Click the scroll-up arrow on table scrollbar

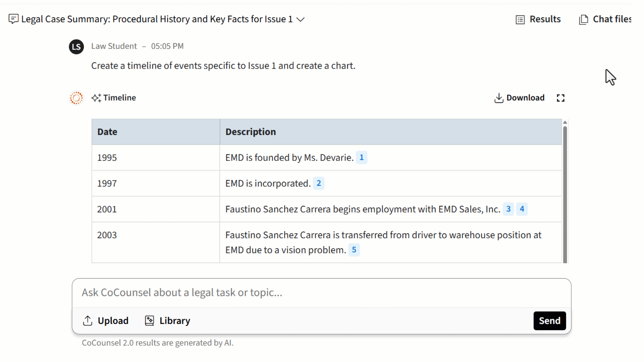[565, 123]
